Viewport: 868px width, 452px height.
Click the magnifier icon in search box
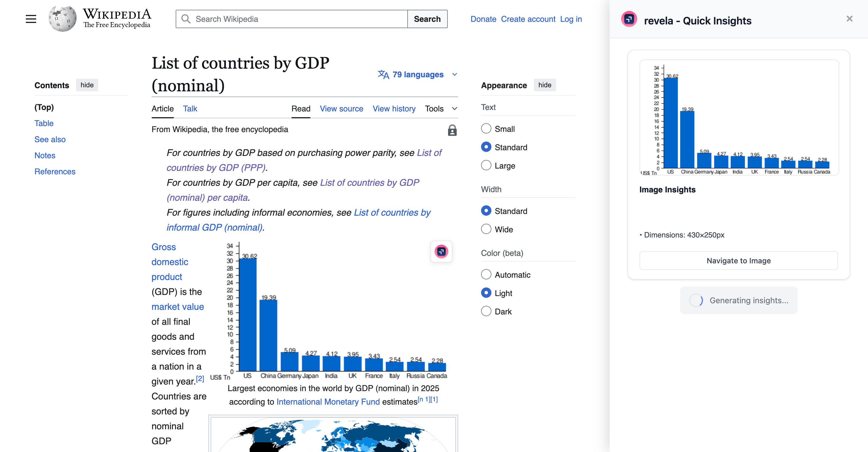click(x=186, y=19)
